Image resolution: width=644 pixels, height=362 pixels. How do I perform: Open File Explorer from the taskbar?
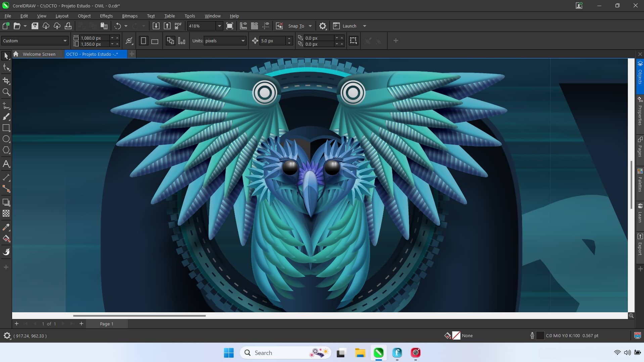[x=360, y=353]
